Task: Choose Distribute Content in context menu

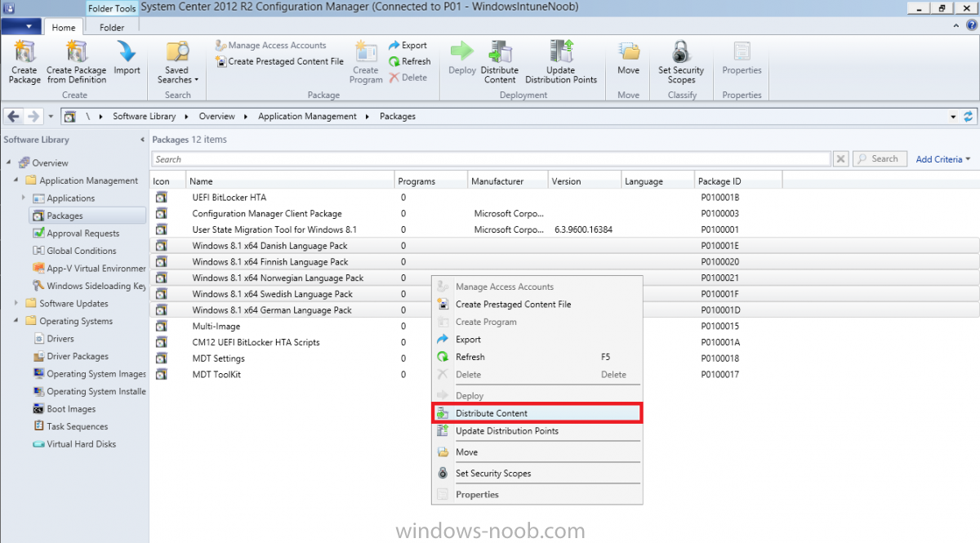Action: point(537,413)
